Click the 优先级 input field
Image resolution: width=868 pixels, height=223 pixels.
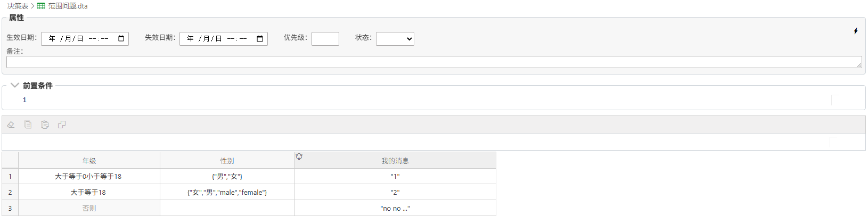tap(325, 39)
